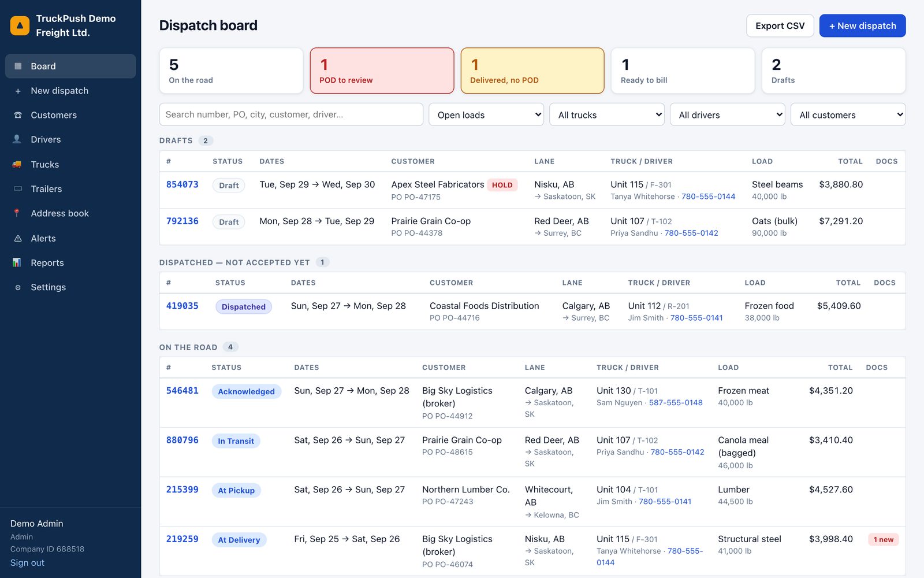This screenshot has height=578, width=924.
Task: Click the $5,409.60 total cell
Action: pyautogui.click(x=839, y=306)
